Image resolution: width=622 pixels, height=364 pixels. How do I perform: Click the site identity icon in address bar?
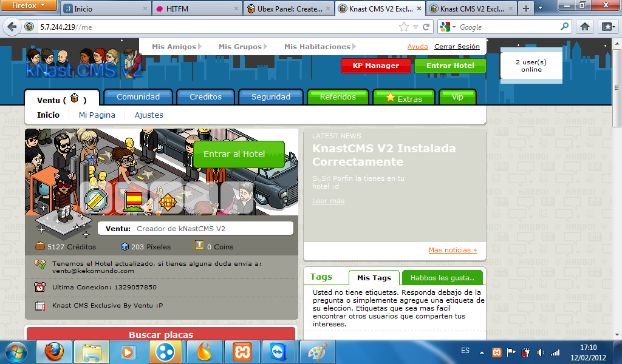coord(29,27)
